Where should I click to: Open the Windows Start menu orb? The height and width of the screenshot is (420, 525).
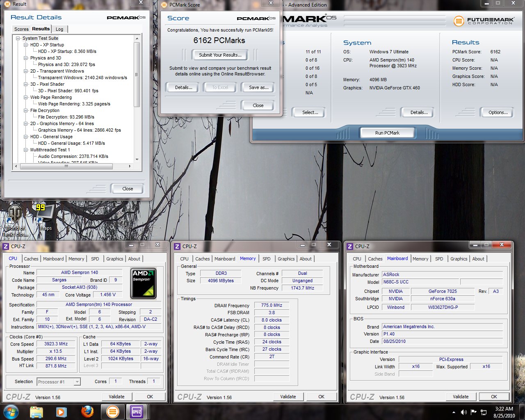pos(11,411)
